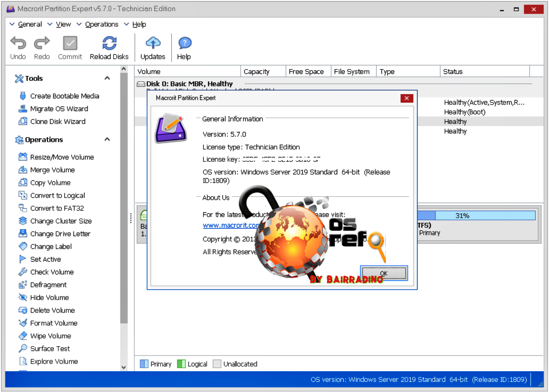This screenshot has height=392, width=549.
Task: Click the Commit checkmark icon
Action: point(70,43)
